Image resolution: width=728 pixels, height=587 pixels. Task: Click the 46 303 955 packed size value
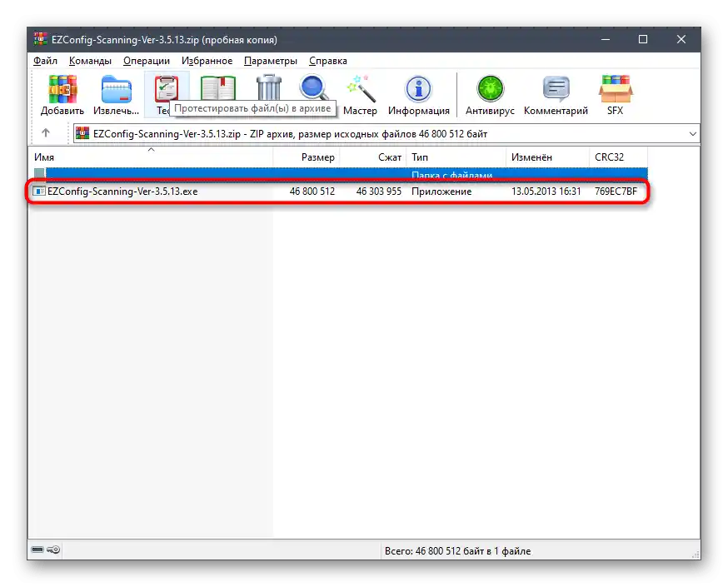coord(379,192)
